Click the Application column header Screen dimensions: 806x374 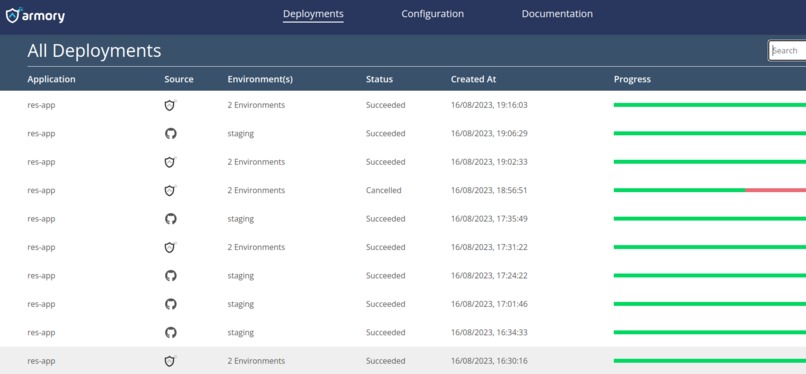[51, 79]
